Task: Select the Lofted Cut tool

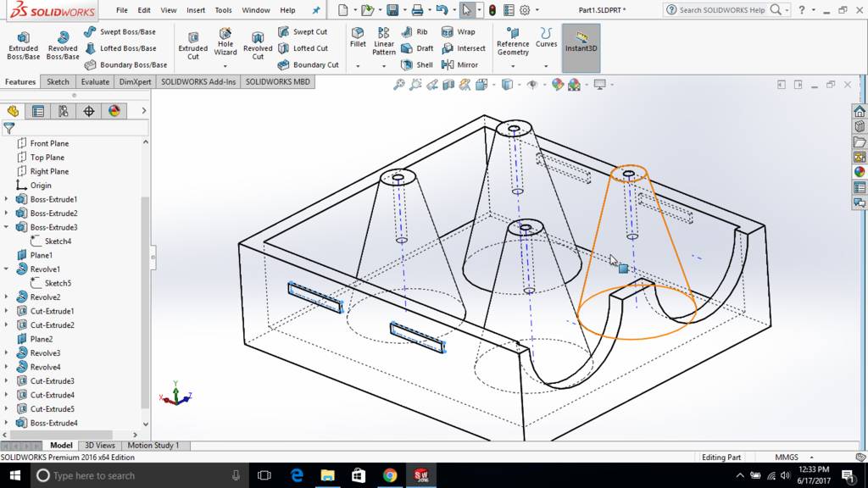Action: coord(303,48)
